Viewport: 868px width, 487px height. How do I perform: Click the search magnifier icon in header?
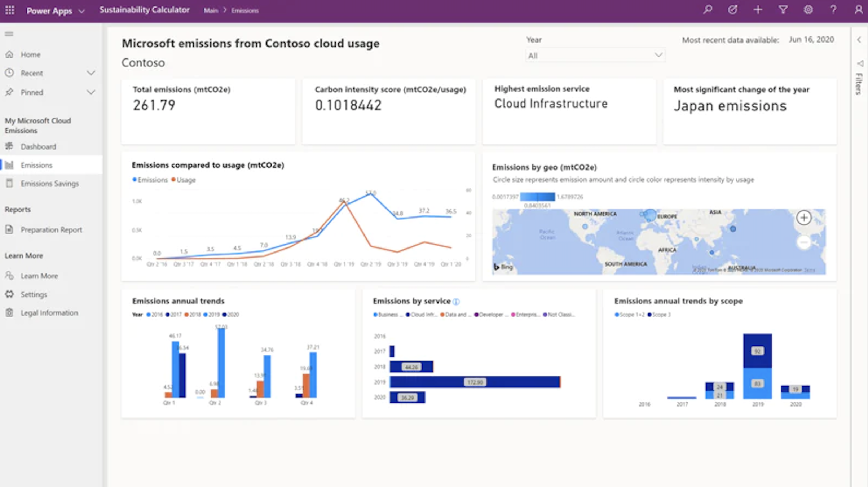point(708,10)
